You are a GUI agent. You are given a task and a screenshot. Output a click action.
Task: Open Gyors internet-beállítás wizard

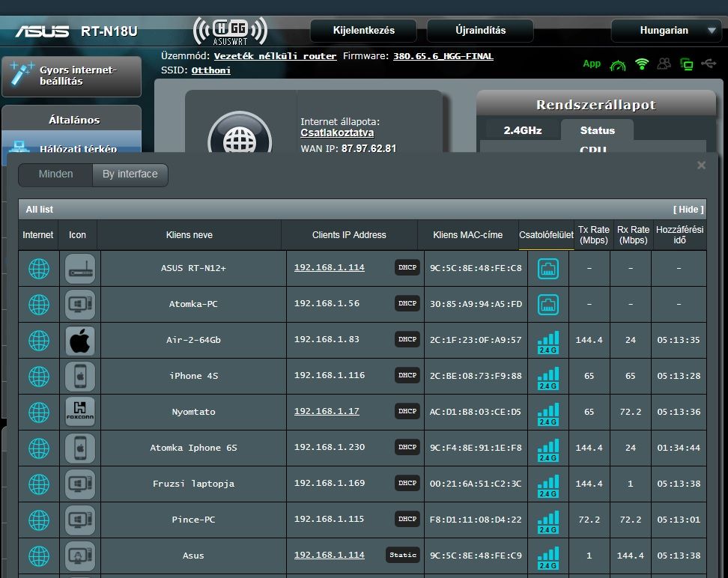71,76
